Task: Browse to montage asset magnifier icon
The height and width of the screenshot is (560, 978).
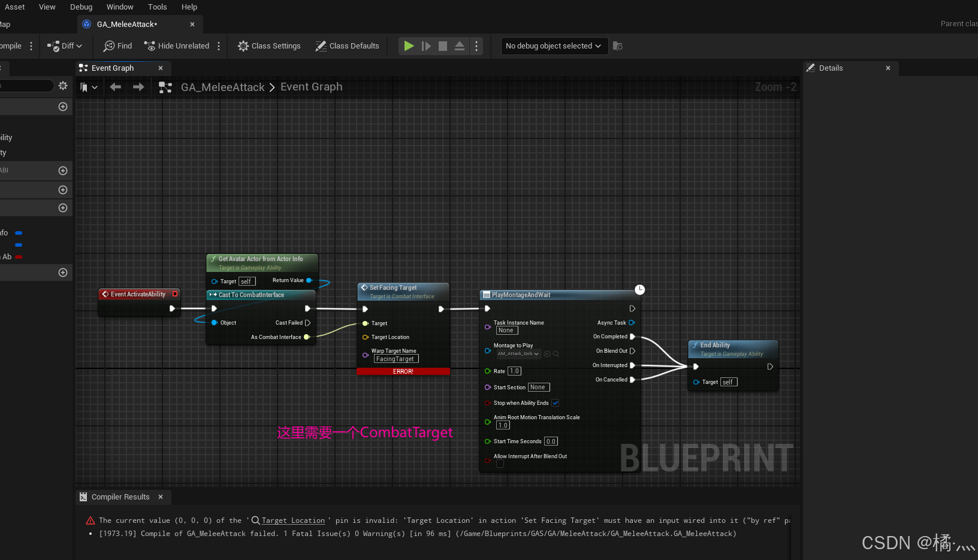Action: [x=556, y=354]
